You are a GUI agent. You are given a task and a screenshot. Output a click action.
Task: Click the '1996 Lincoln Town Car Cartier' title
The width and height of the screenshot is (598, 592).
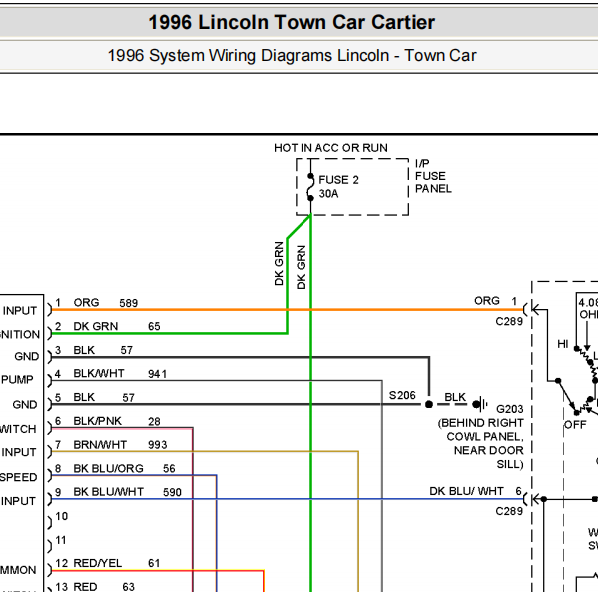tap(291, 22)
